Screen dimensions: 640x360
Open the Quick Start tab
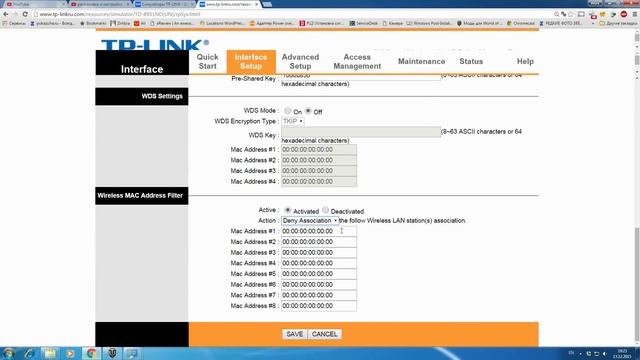click(207, 62)
